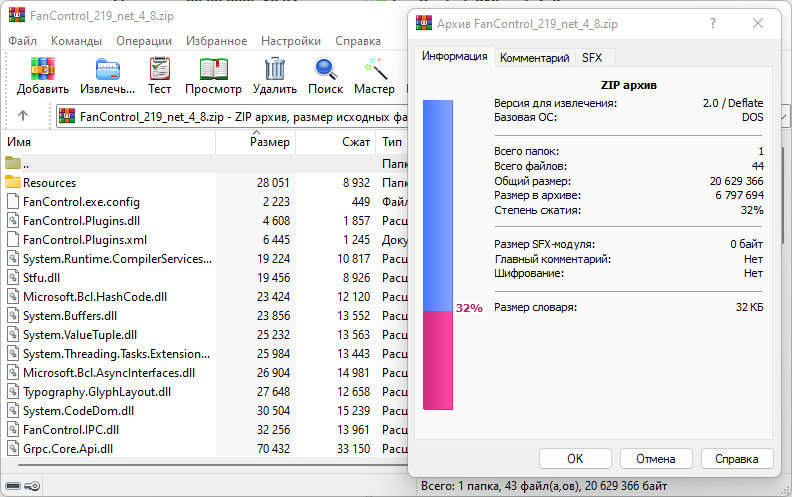Sort the list by the Имя column header
Viewport: 792px width, 497px height.
pyautogui.click(x=108, y=142)
